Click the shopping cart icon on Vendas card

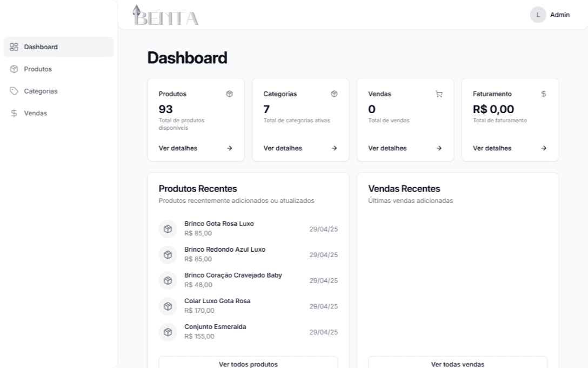(x=439, y=94)
